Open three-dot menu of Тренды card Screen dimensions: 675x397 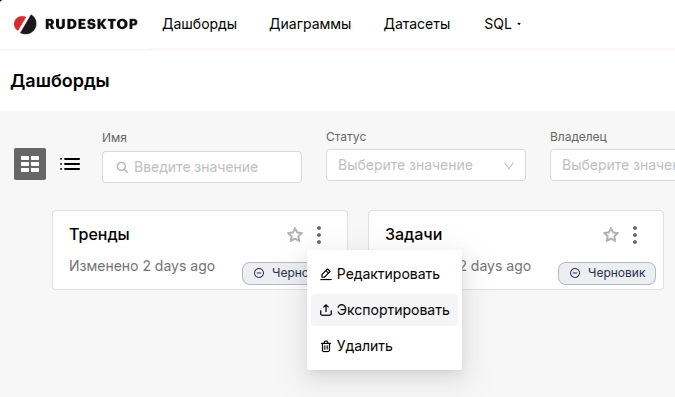pos(319,235)
